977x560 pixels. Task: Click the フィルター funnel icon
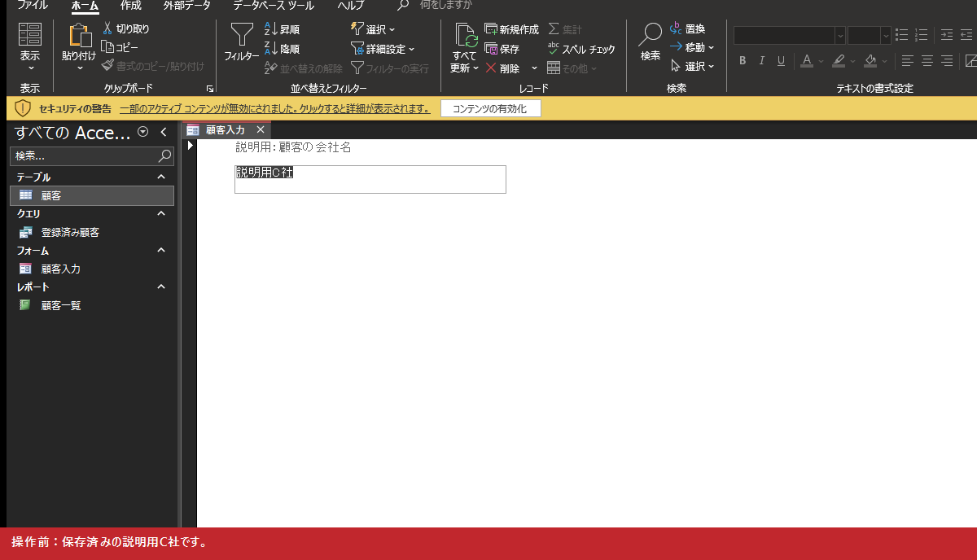coord(241,35)
